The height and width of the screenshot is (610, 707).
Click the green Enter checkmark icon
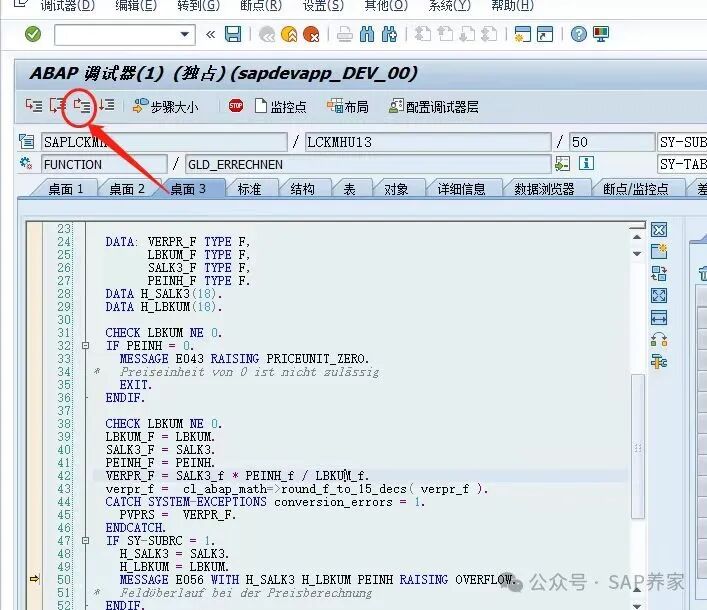click(x=32, y=34)
